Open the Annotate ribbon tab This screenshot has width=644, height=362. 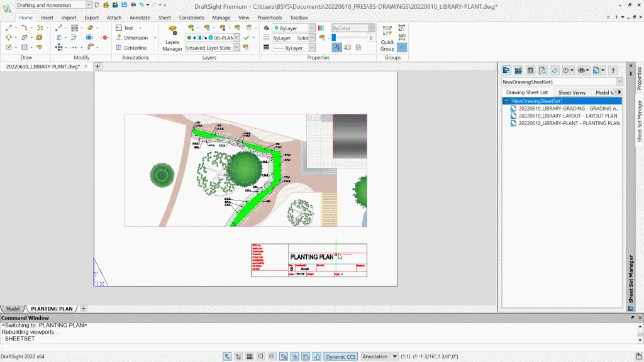[140, 18]
